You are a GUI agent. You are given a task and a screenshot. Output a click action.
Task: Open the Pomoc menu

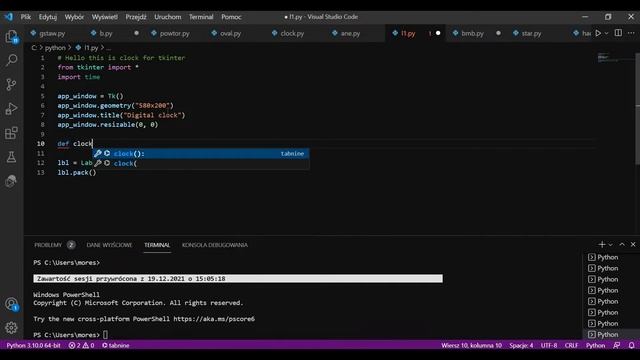point(231,17)
